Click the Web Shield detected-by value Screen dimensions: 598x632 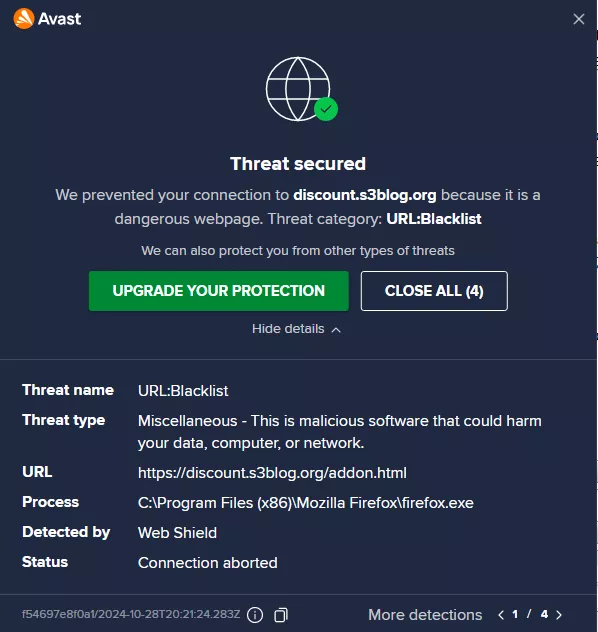(177, 533)
